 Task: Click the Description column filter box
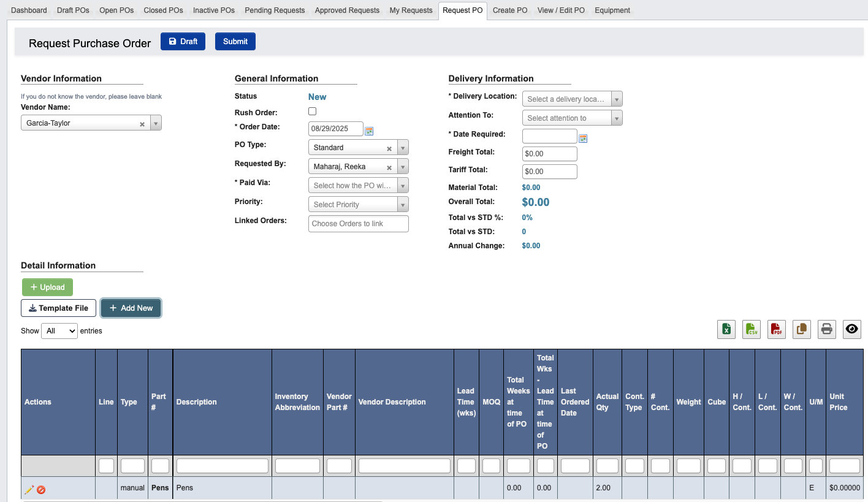click(x=222, y=466)
